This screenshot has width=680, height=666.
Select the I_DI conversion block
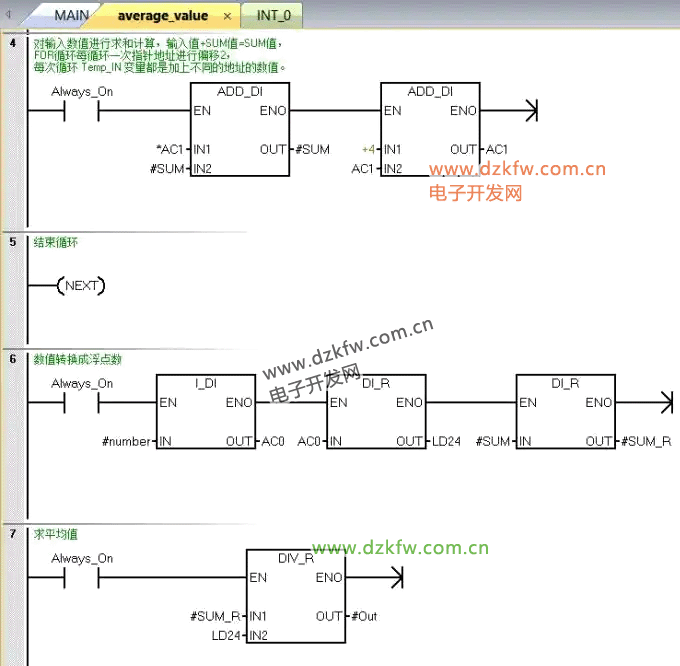206,412
